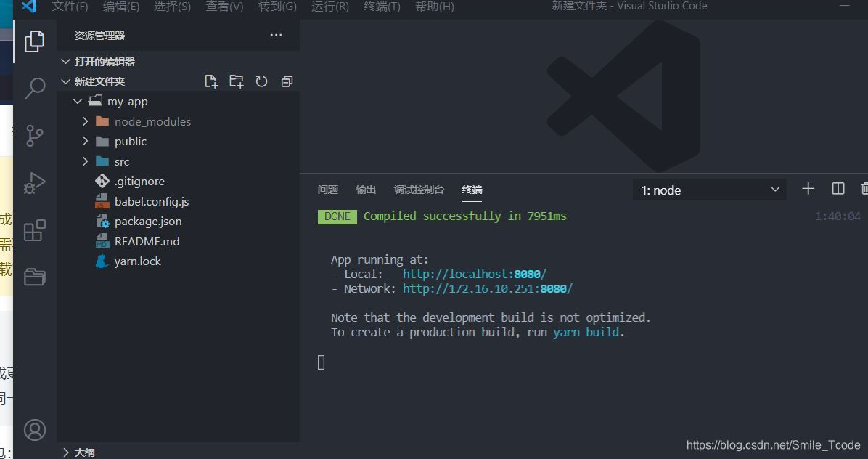Open the Run and Debug view
This screenshot has width=868, height=459.
pos(34,183)
